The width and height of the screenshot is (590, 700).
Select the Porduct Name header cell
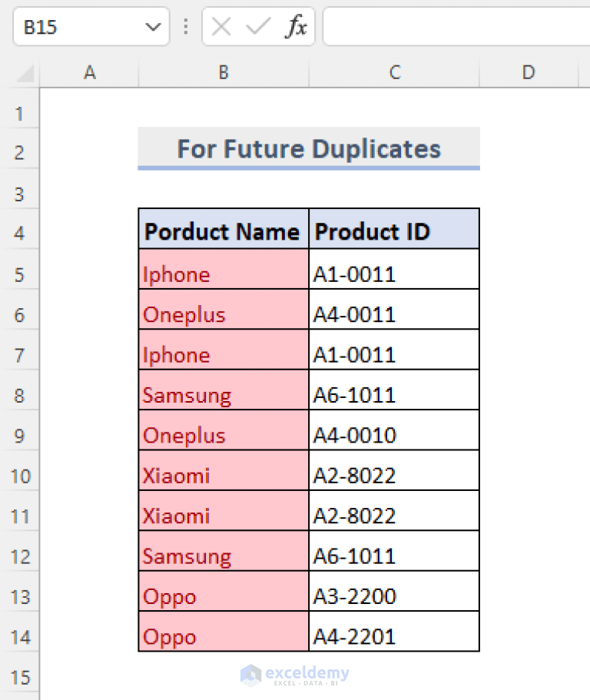pyautogui.click(x=223, y=231)
